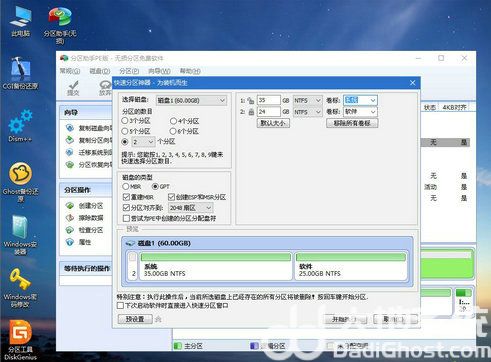Open the DiskGenius 分区工具 desktop icon
Screen dimensions: 491x362
point(20,340)
